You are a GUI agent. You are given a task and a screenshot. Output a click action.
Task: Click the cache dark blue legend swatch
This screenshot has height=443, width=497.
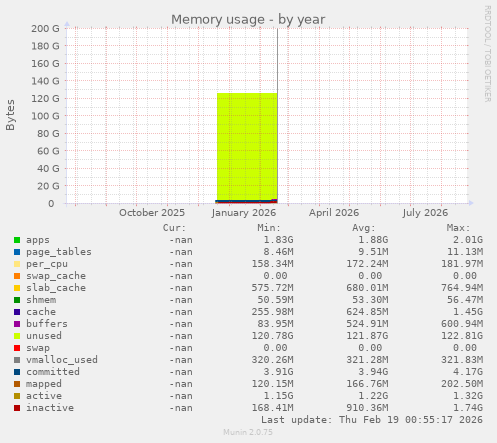pos(17,312)
